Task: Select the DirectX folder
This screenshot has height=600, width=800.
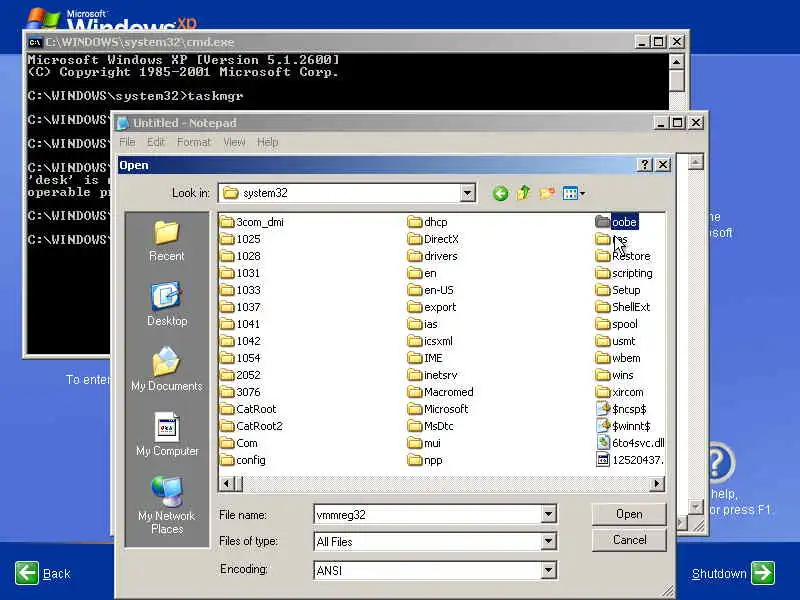Action: tap(433, 239)
